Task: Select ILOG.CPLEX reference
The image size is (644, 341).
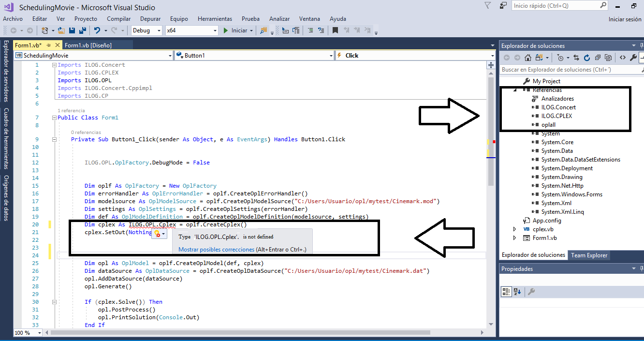Action: coord(557,116)
